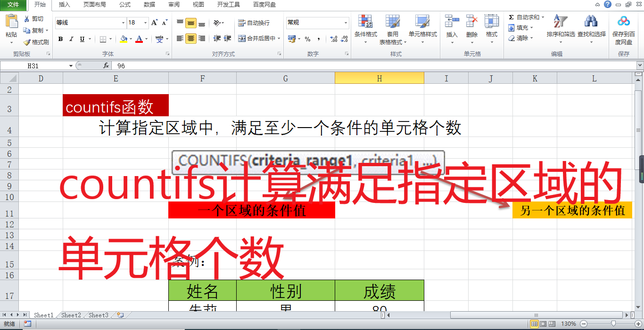Click zoom out minus button

tap(583, 324)
